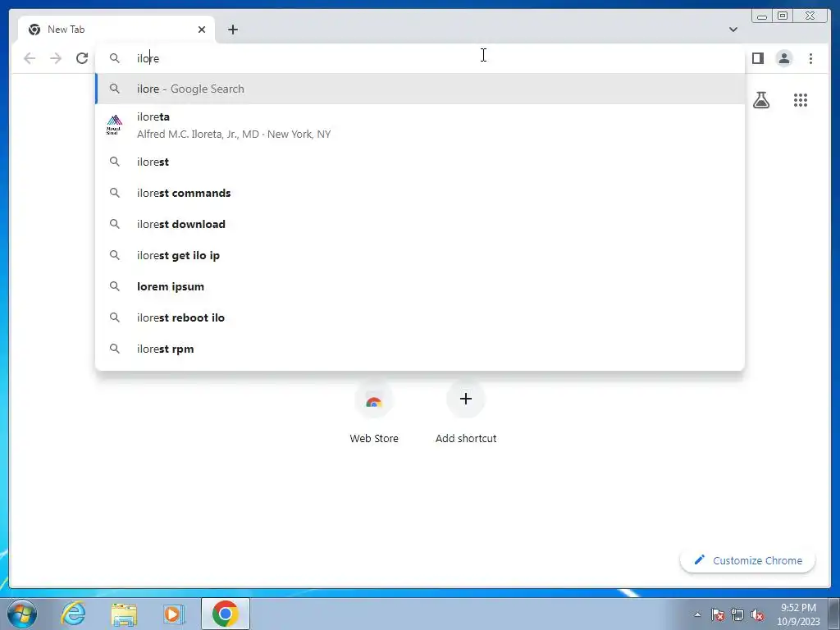Pick the 'ilorest' suggestion
This screenshot has width=840, height=630.
[x=420, y=162]
